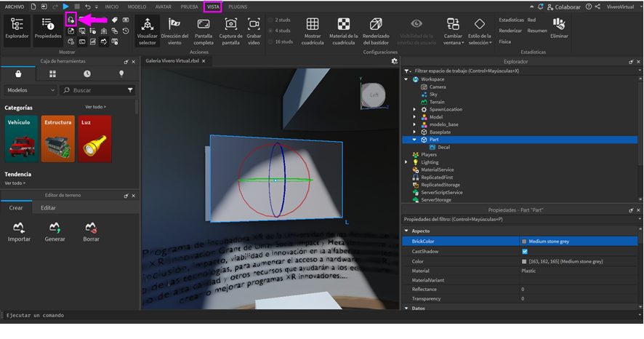The height and width of the screenshot is (339, 644).
Task: Open the Modelos dropdown in toolbox
Action: (x=31, y=90)
